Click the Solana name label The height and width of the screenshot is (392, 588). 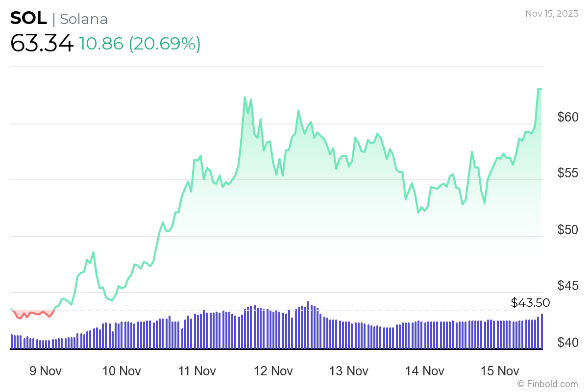coord(83,19)
